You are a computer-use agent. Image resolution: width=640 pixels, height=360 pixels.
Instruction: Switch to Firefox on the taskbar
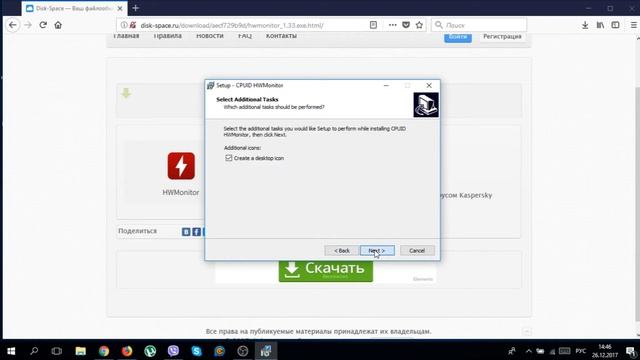point(127,351)
